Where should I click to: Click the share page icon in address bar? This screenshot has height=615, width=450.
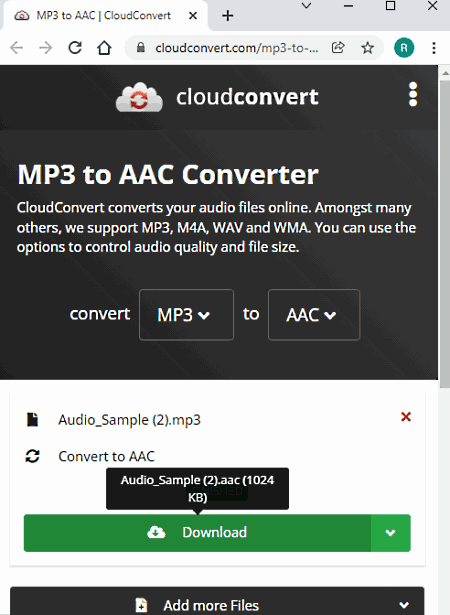click(x=338, y=48)
